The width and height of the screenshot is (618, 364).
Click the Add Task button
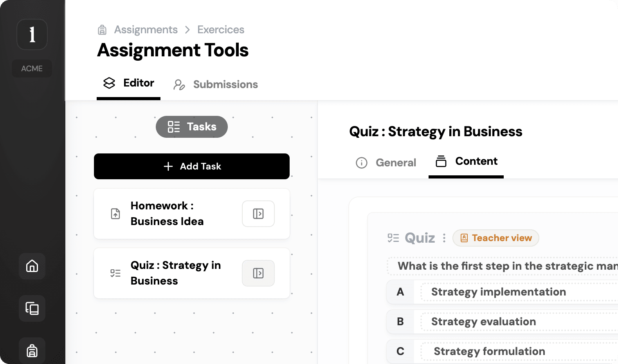click(x=192, y=166)
